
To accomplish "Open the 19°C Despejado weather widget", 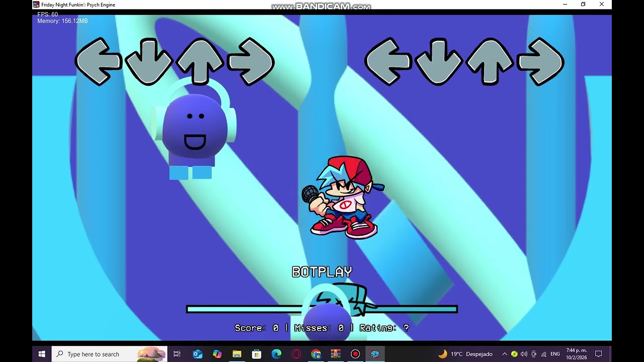I will (x=465, y=354).
